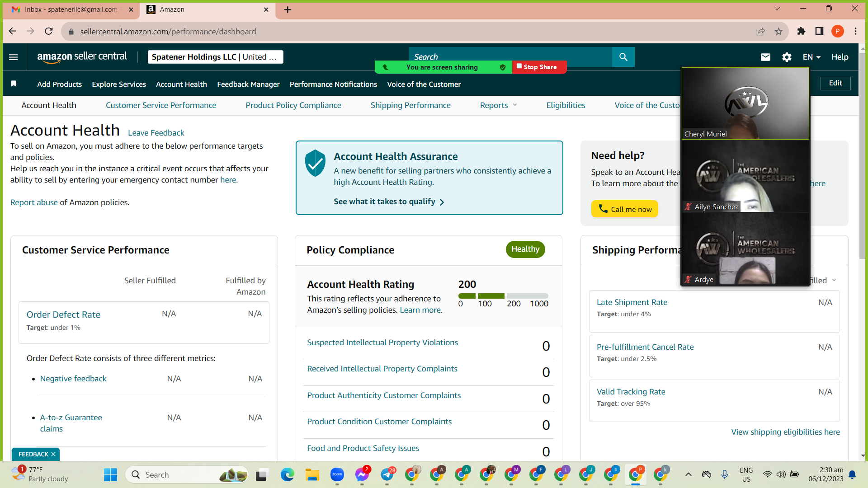Open the Chrome three-dot menu
This screenshot has height=488, width=868.
[855, 31]
